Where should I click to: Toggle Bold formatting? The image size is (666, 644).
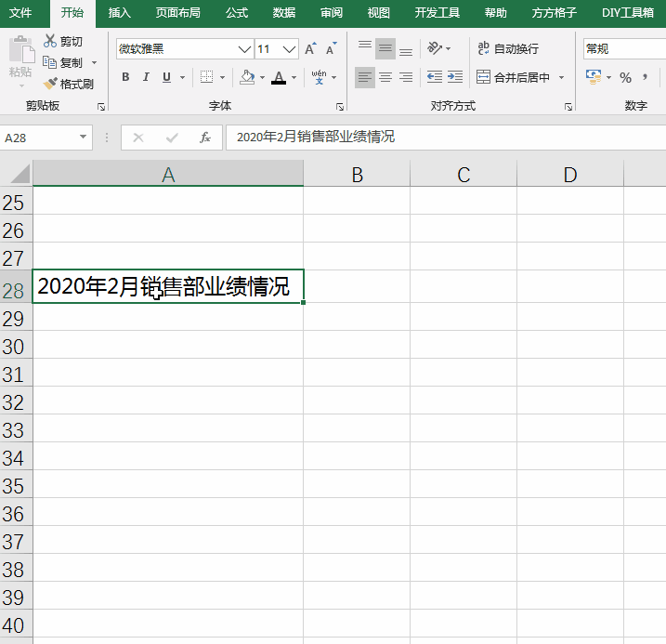[125, 77]
